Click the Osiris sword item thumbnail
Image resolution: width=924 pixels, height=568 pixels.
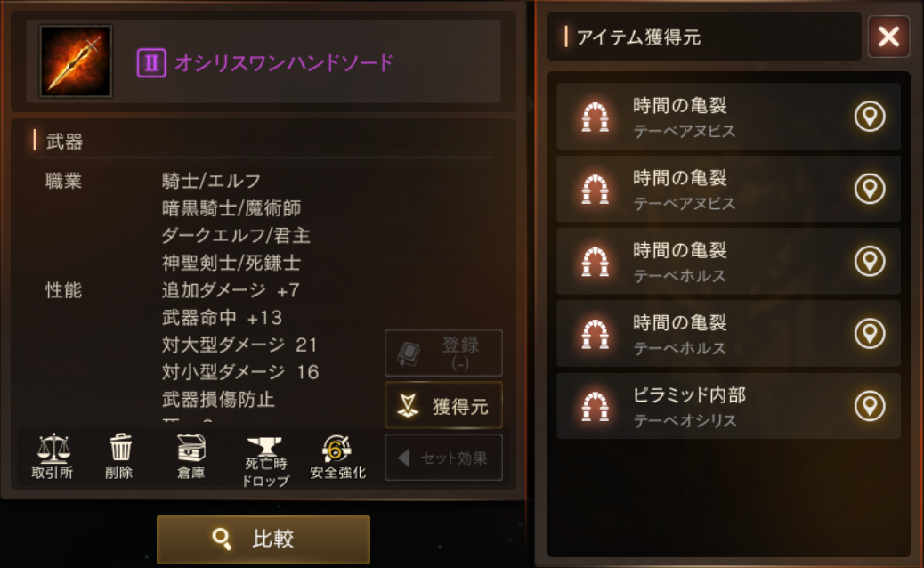click(x=76, y=61)
